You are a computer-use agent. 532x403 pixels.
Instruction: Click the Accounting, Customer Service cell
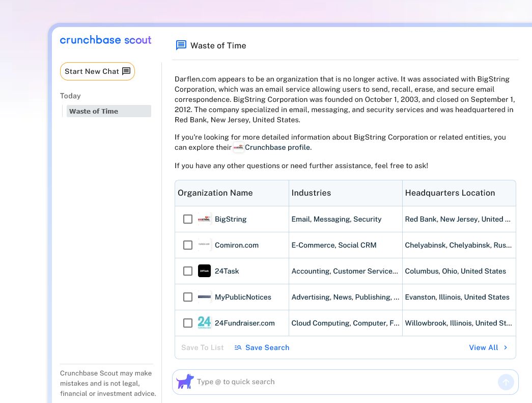[x=345, y=271]
